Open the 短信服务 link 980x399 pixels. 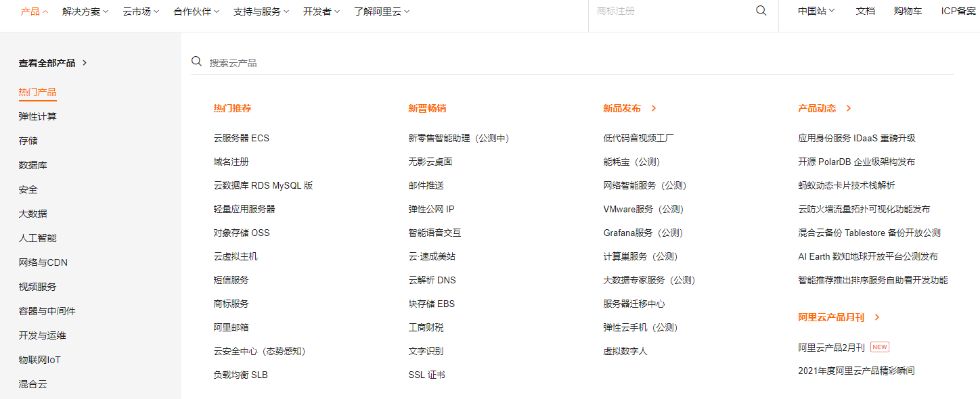point(231,280)
